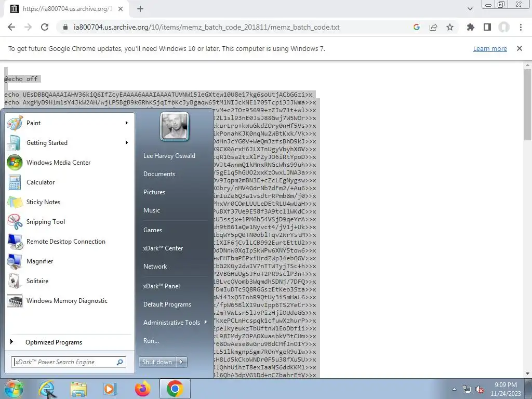The height and width of the screenshot is (399, 532).
Task: Click the search magnifier in Start menu
Action: tap(119, 362)
